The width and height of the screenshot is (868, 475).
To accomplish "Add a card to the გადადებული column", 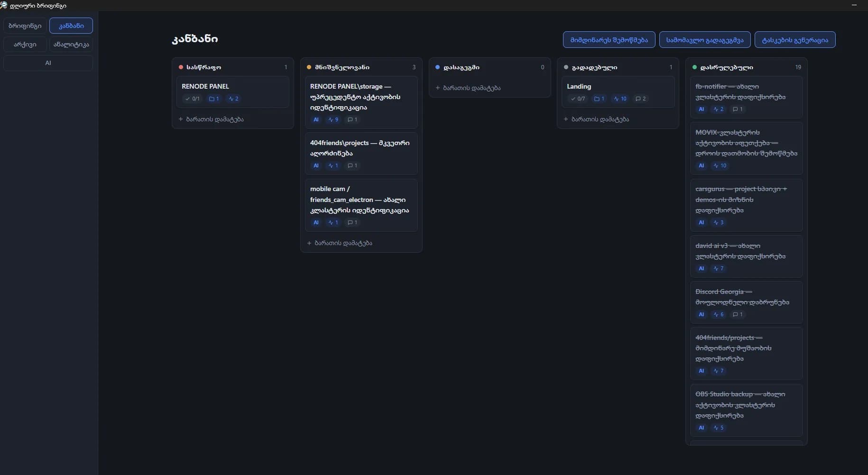I will point(596,119).
